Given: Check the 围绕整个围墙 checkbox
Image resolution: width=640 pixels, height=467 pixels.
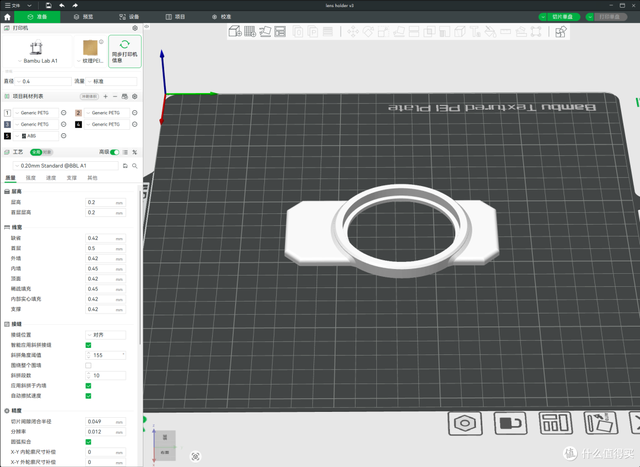Looking at the screenshot, I should click(88, 365).
